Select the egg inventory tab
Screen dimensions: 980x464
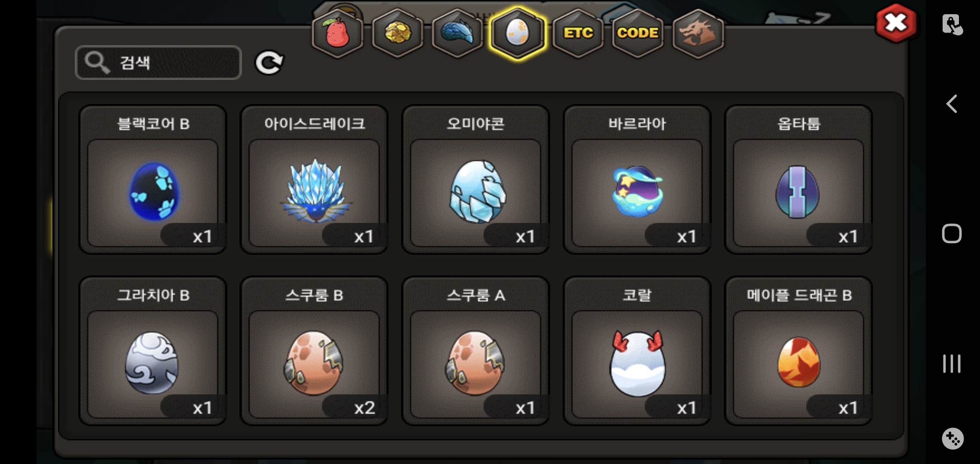pos(518,34)
